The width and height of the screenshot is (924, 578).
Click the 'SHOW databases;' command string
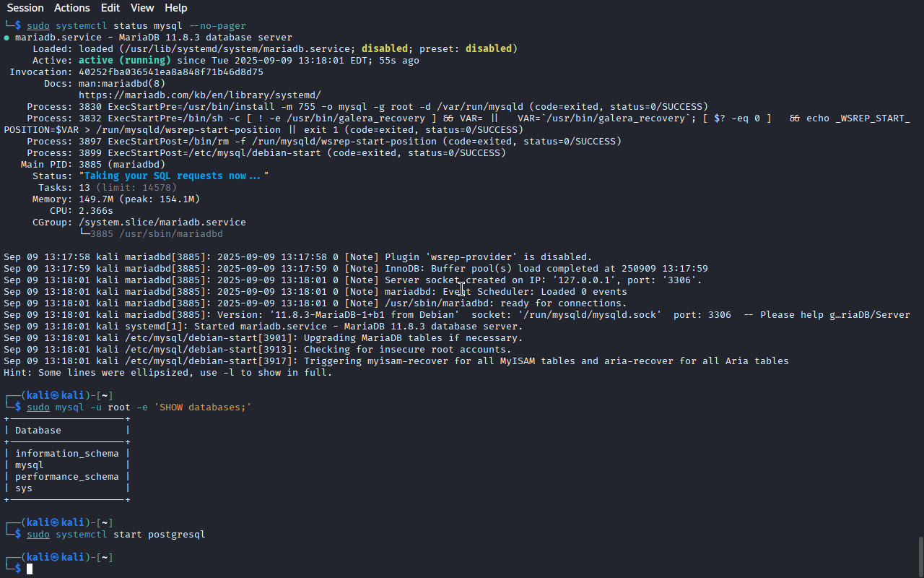(x=203, y=407)
